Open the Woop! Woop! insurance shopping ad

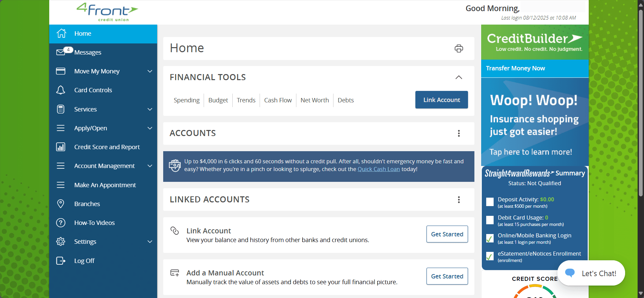pyautogui.click(x=535, y=122)
